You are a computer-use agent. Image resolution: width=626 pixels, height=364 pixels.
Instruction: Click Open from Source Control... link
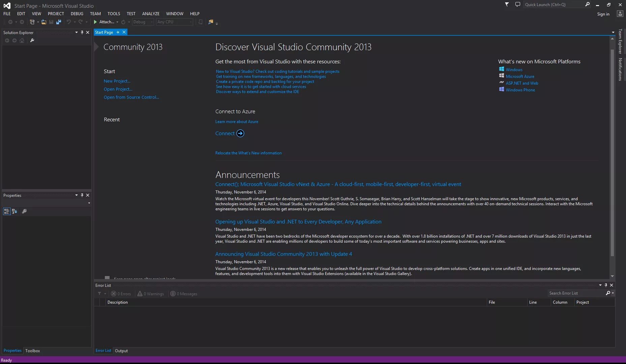(x=131, y=97)
